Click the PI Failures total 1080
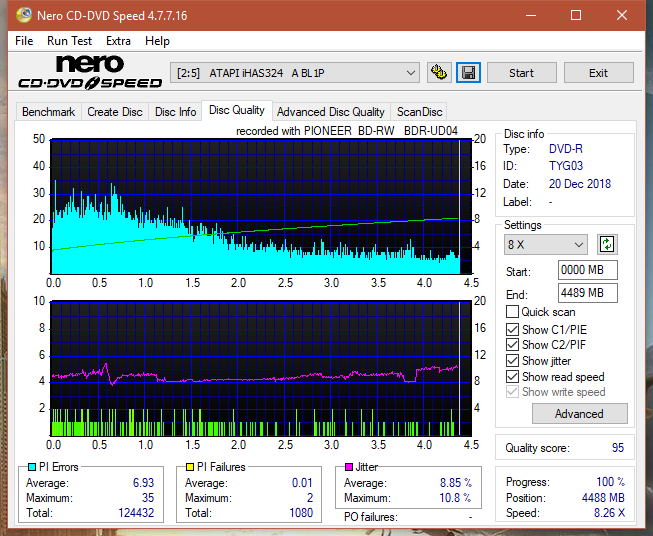 pyautogui.click(x=301, y=513)
